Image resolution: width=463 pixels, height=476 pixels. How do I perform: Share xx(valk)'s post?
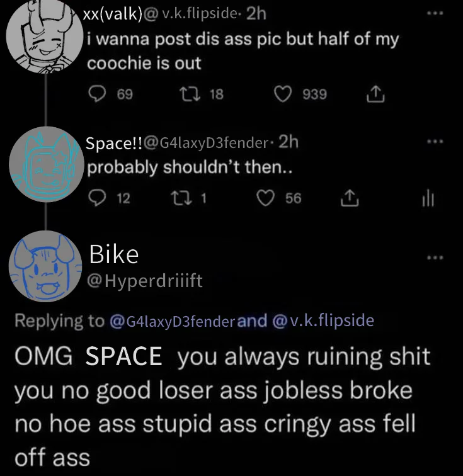click(x=375, y=94)
